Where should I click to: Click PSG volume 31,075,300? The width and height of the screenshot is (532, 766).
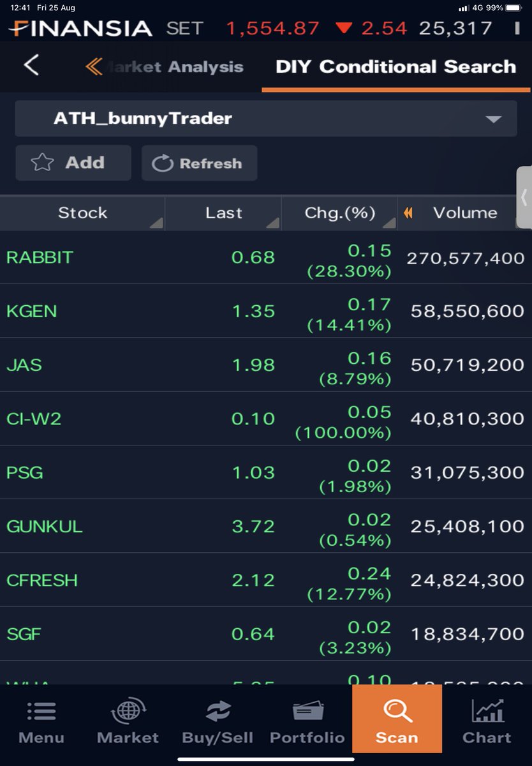pos(468,472)
